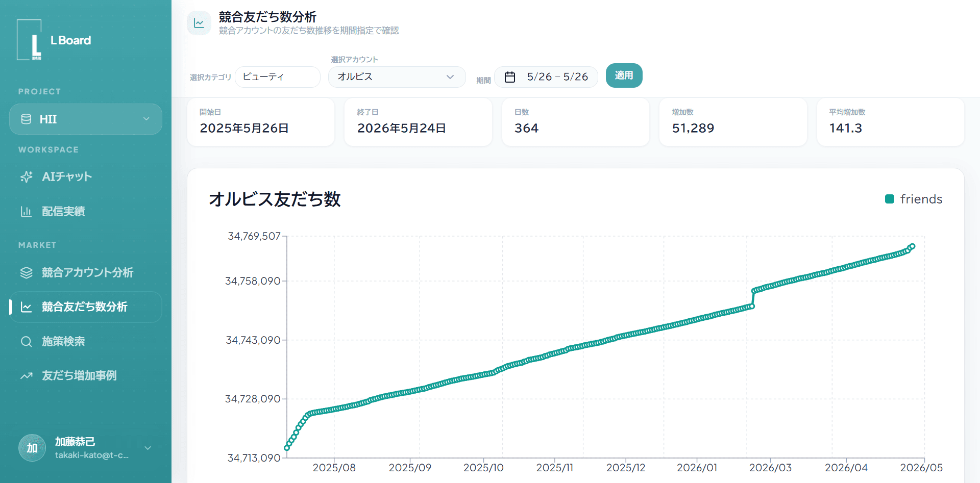
Task: Click the 34,769,507 y-axis label
Action: pyautogui.click(x=254, y=236)
